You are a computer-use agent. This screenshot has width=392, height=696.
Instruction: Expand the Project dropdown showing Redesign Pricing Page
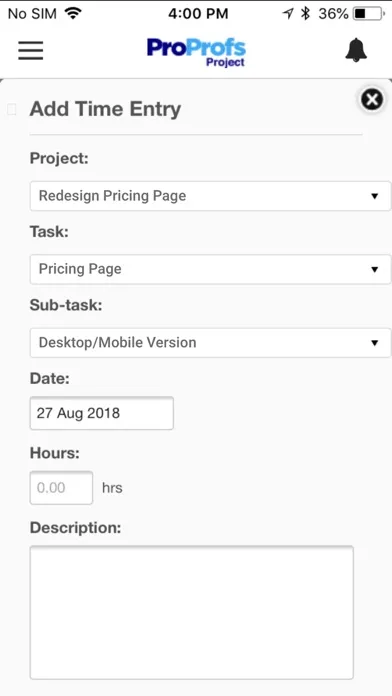[210, 196]
